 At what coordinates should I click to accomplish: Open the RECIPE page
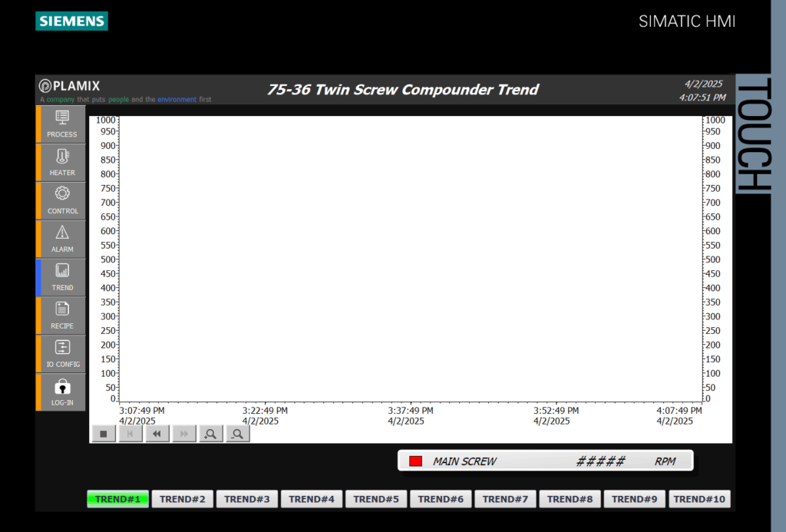coord(62,316)
